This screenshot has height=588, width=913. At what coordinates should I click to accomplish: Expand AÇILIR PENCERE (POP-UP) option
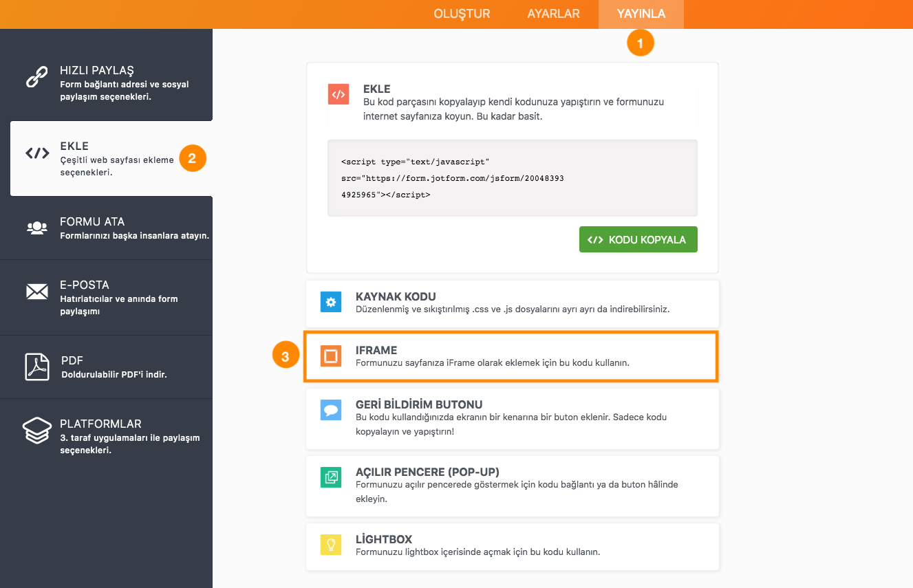point(513,486)
